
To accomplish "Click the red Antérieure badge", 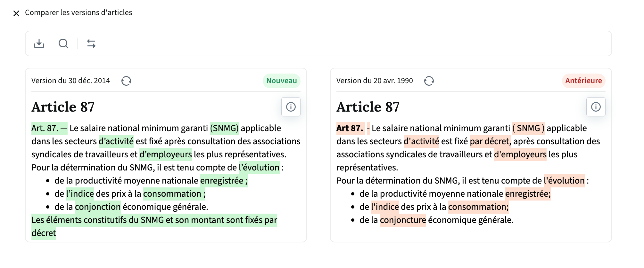I will click(583, 81).
